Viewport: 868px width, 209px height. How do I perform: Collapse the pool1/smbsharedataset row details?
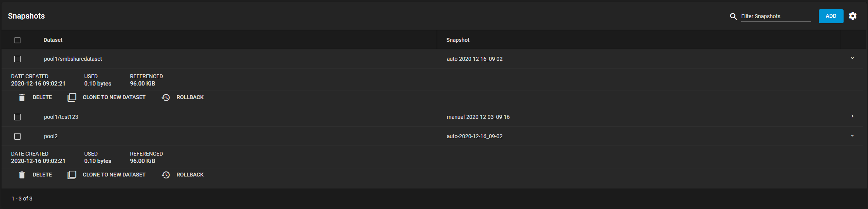point(852,58)
